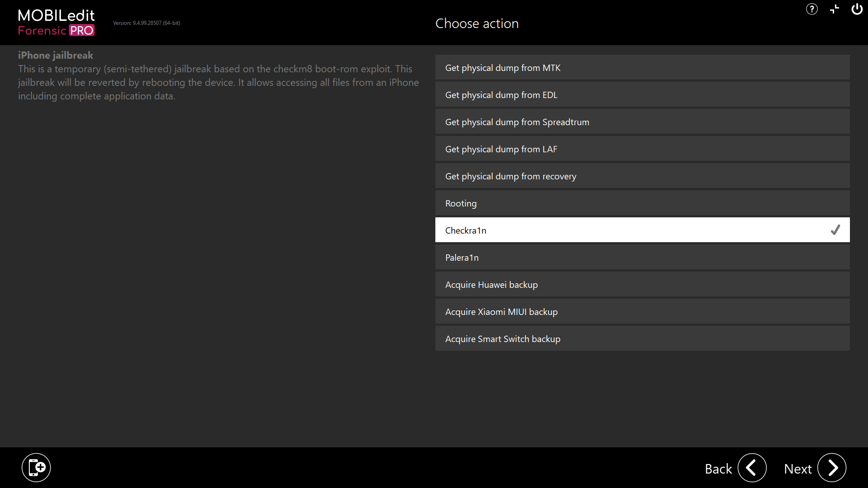The height and width of the screenshot is (488, 868).
Task: Select the Palera1n jailbreak option
Action: click(x=642, y=257)
